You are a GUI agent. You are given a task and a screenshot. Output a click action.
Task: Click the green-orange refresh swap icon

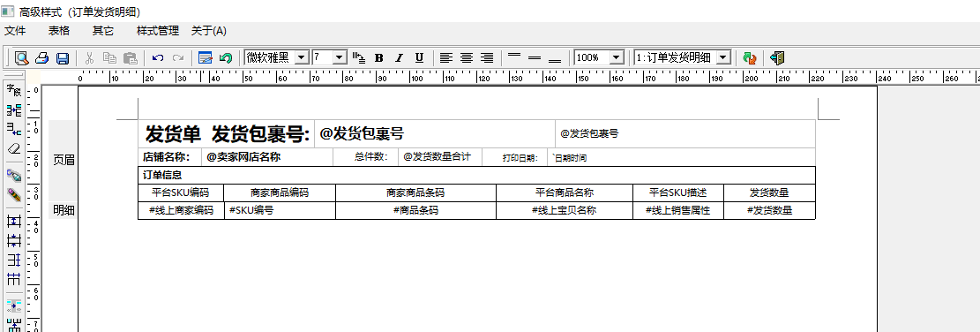(x=750, y=58)
